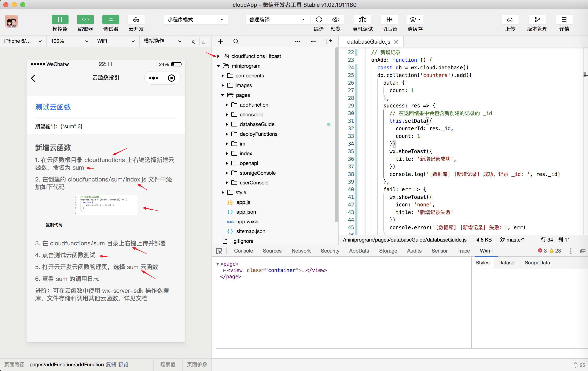Open the Dataset sub-tab
This screenshot has height=371, width=588.
pos(507,263)
